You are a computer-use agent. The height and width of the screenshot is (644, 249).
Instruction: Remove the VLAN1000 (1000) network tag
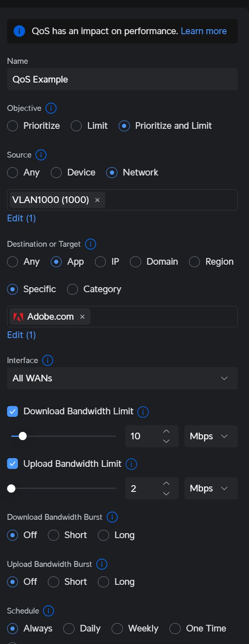pos(97,200)
